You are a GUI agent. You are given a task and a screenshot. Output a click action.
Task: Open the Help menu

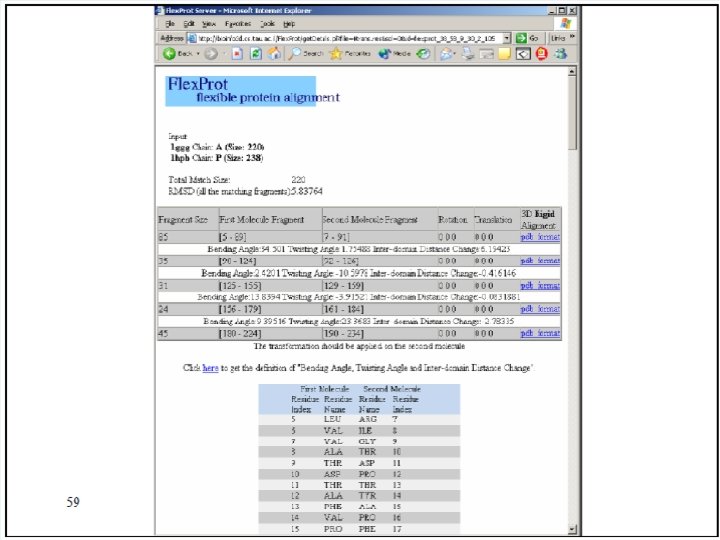coord(289,24)
